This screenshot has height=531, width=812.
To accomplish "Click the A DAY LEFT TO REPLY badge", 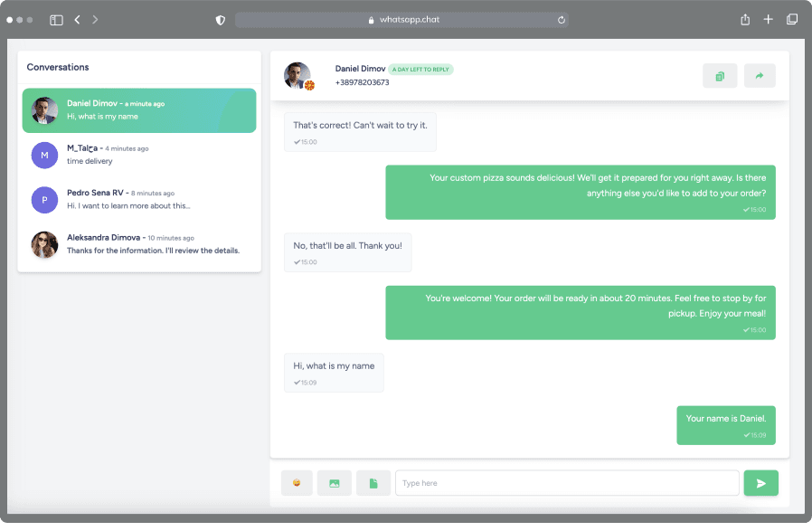I will [x=422, y=69].
